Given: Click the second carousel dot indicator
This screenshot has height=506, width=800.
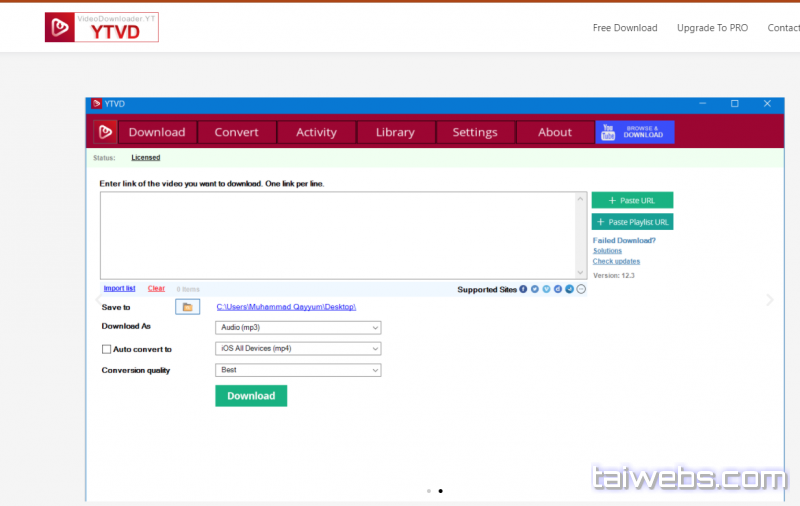Looking at the screenshot, I should [441, 491].
